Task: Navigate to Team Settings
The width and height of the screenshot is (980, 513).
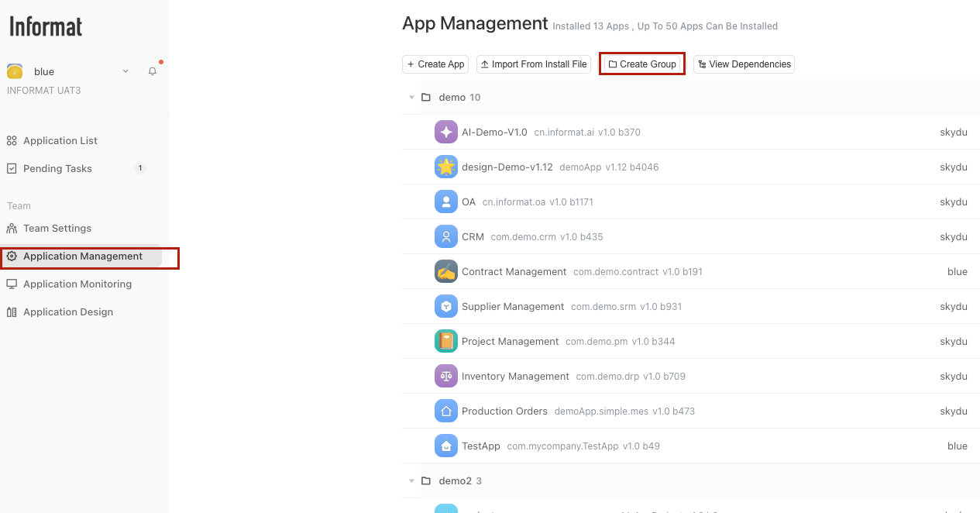Action: coord(57,229)
